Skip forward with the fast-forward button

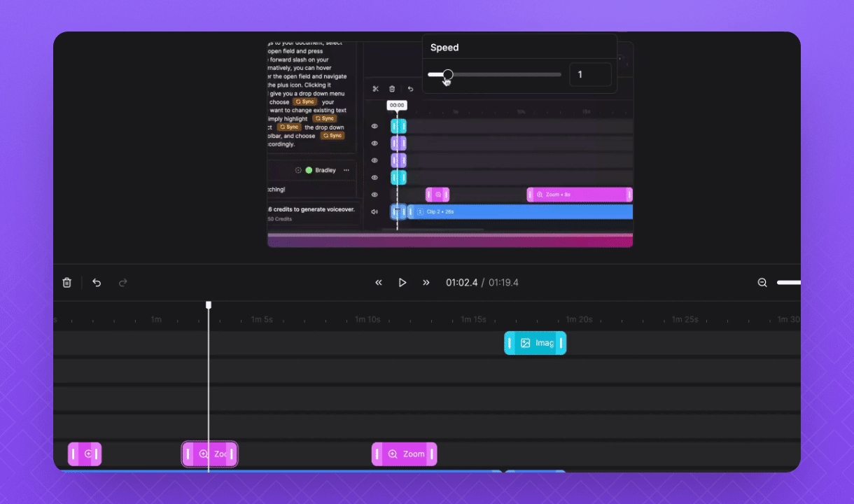426,283
